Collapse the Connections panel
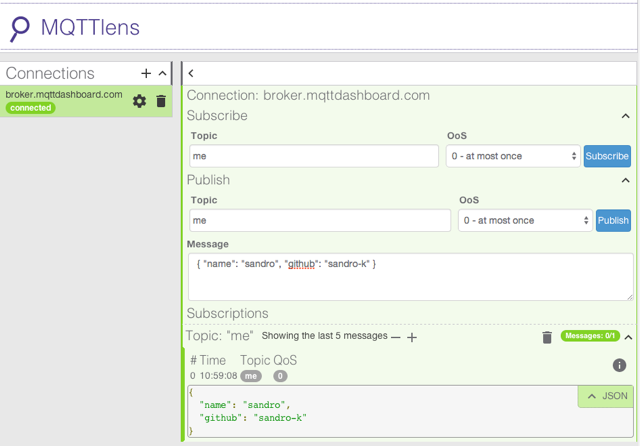Screen dimensions: 640x446 tap(163, 73)
